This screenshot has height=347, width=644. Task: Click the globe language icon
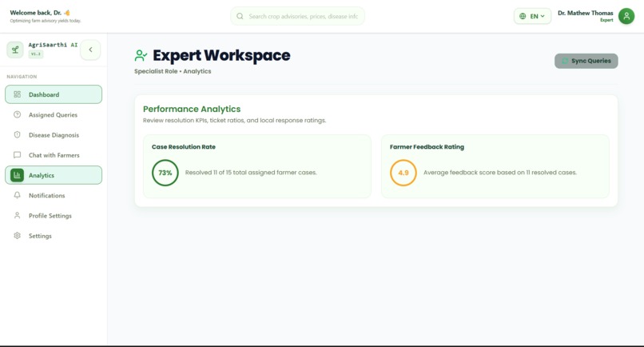click(x=523, y=17)
